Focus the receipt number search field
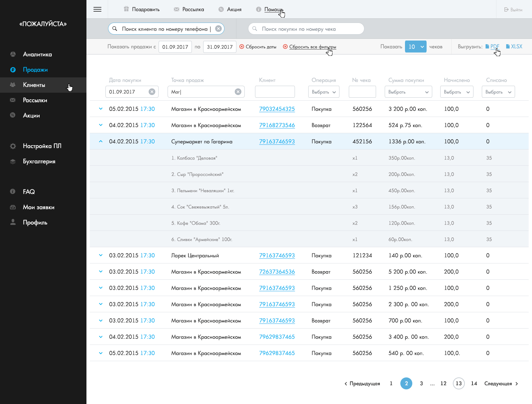 [x=306, y=29]
